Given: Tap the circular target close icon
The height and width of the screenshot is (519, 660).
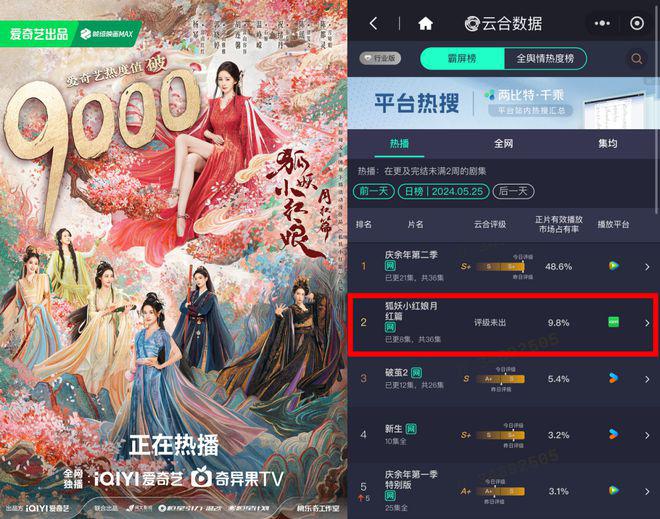Looking at the screenshot, I should point(636,23).
